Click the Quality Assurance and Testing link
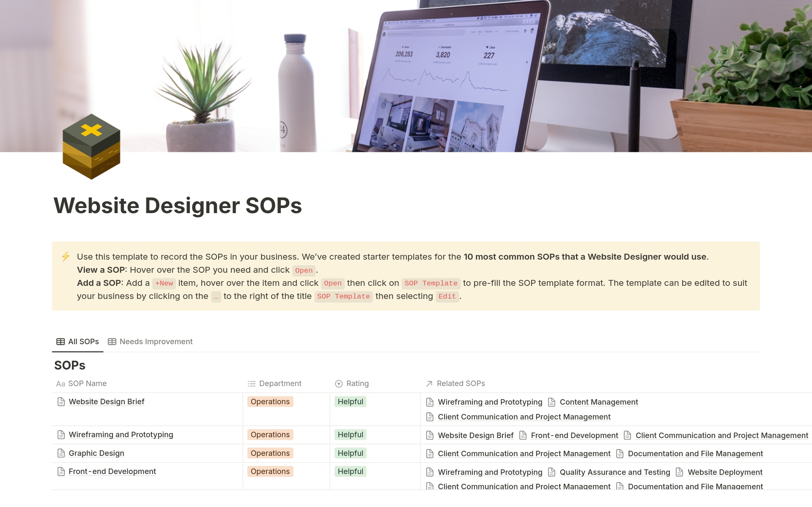This screenshot has height=507, width=812. tap(614, 472)
